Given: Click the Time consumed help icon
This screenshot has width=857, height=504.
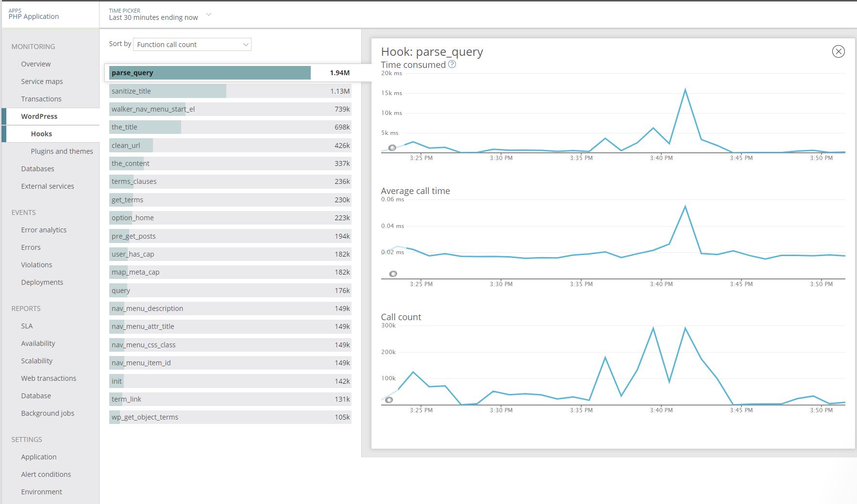Looking at the screenshot, I should coord(452,65).
